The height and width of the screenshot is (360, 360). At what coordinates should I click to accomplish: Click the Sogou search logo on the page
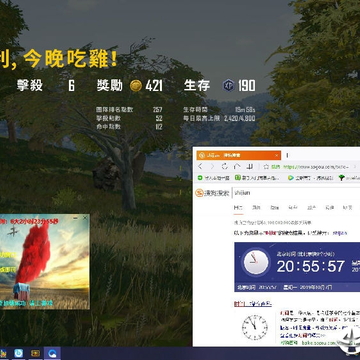212,193
